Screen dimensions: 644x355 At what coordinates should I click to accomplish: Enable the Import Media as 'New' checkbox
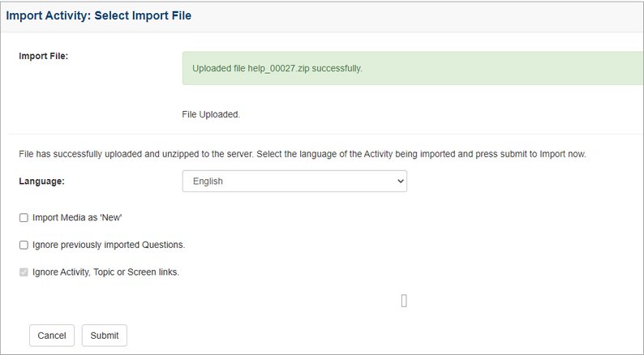(x=24, y=218)
